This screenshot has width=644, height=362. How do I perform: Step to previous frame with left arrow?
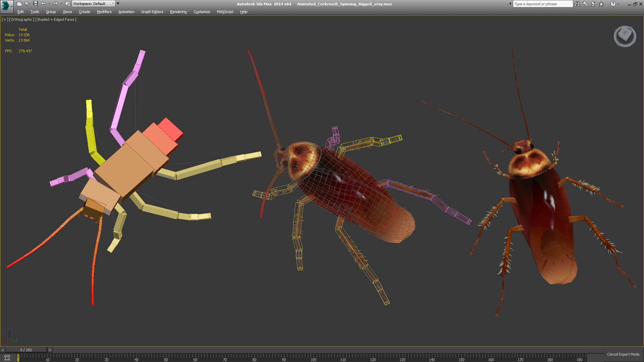pyautogui.click(x=3, y=350)
